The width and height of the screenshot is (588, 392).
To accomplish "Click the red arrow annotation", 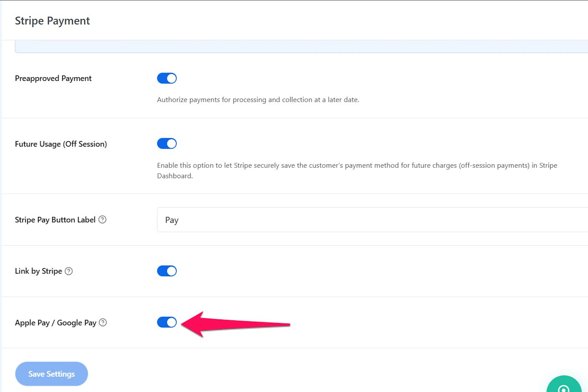I will 236,324.
